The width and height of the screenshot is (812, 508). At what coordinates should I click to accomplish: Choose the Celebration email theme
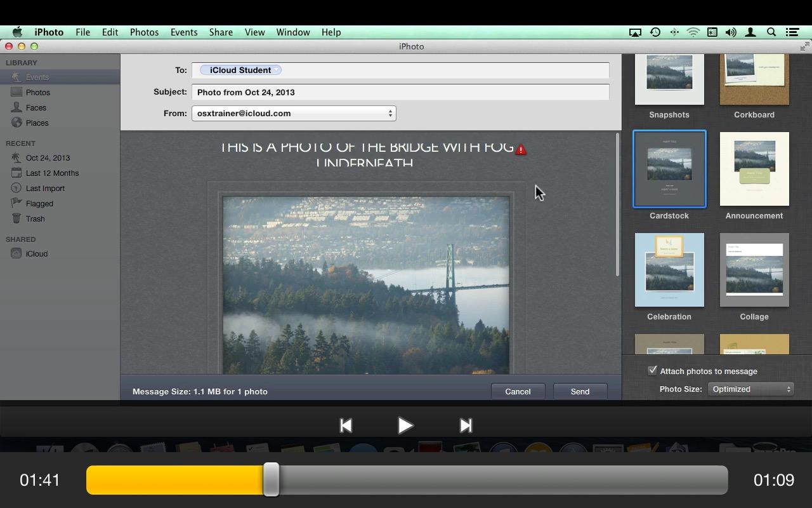click(669, 270)
